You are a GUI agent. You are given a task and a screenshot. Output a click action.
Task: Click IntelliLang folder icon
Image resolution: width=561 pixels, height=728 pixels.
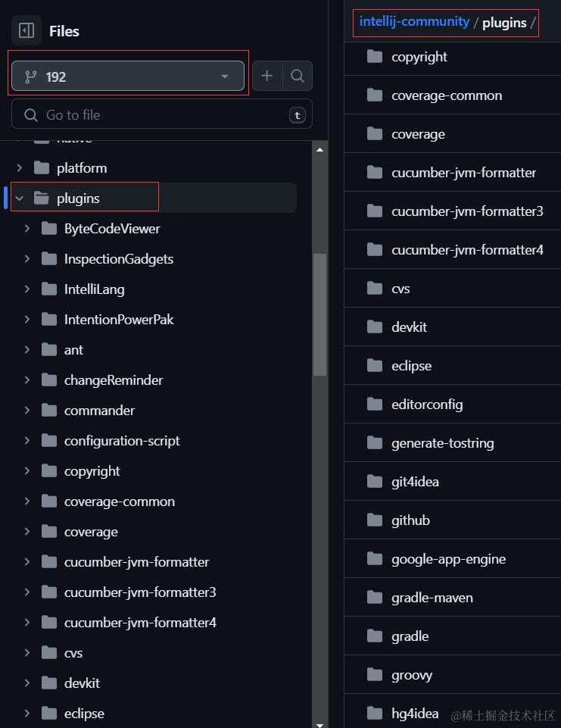point(49,289)
